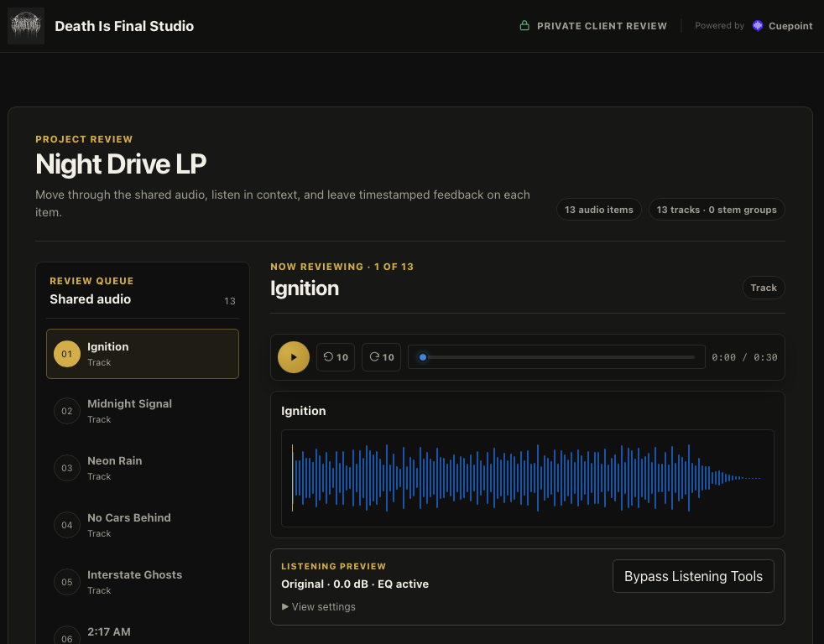Click the Night Drive LP heading
This screenshot has width=824, height=644.
(x=121, y=164)
